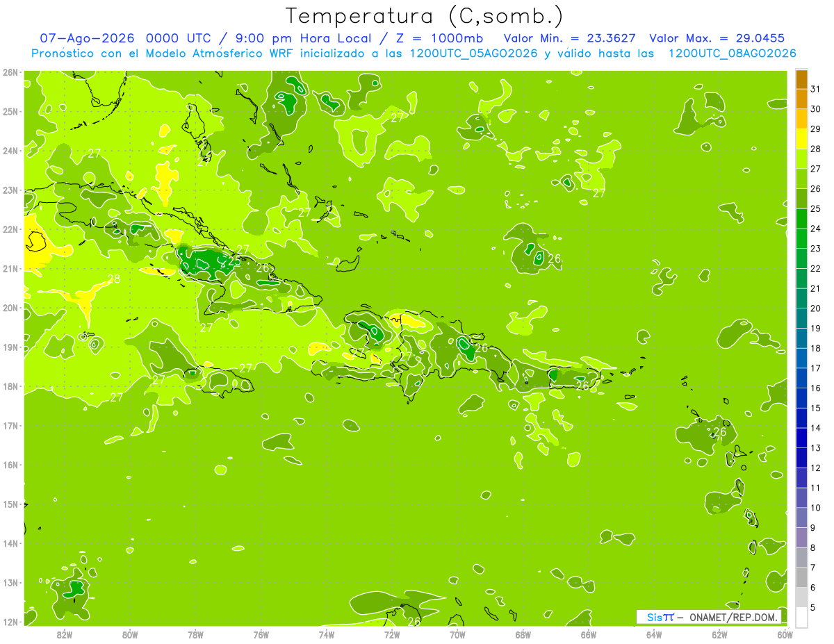Select "Pronóstico con el Modelo Atmósferico WRF" text
Screen dimensions: 834x644
pos(161,53)
